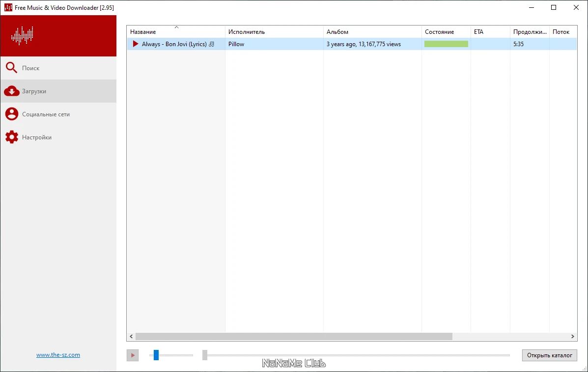588x372 pixels.
Task: Click the horizontal scrollbar left arrow
Action: pos(131,336)
